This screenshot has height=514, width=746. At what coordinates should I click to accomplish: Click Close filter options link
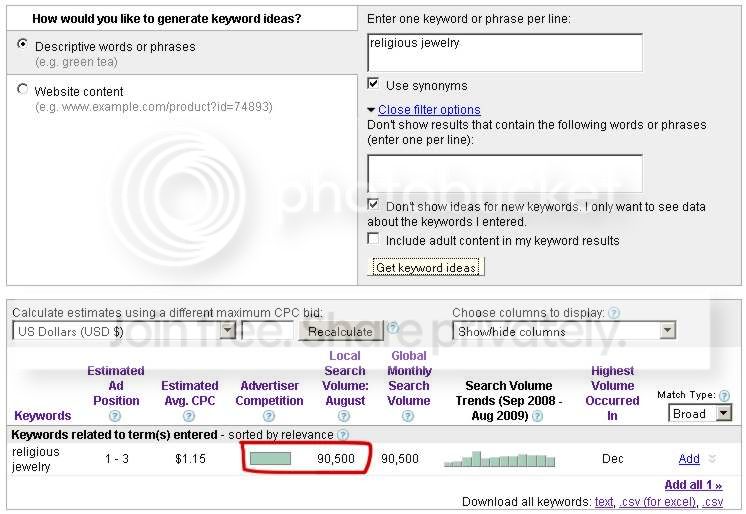point(429,109)
